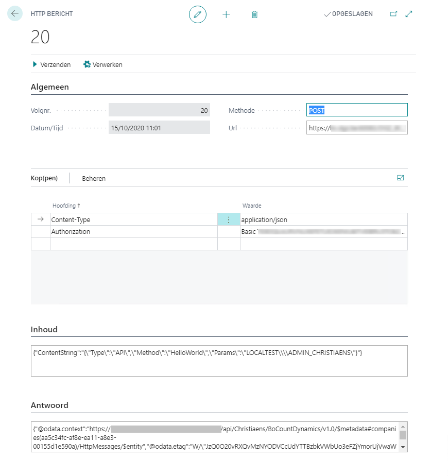Click the back arrow button
The width and height of the screenshot is (448, 476).
14,14
